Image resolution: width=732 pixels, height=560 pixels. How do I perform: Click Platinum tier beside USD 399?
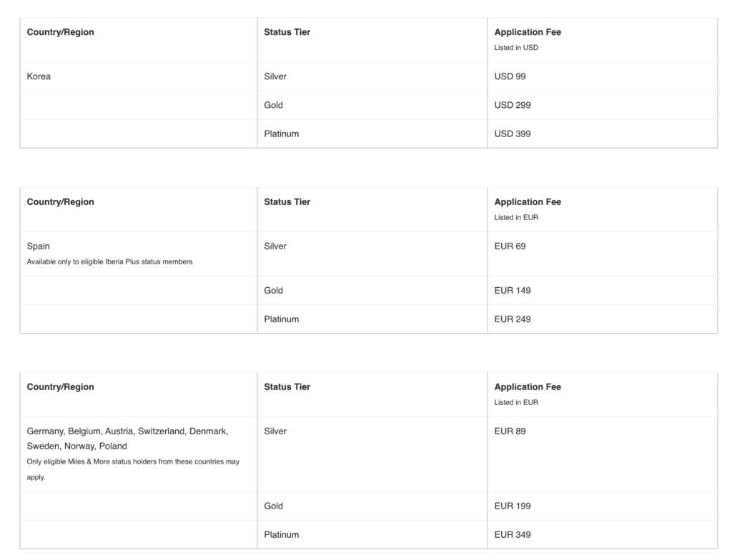(281, 134)
